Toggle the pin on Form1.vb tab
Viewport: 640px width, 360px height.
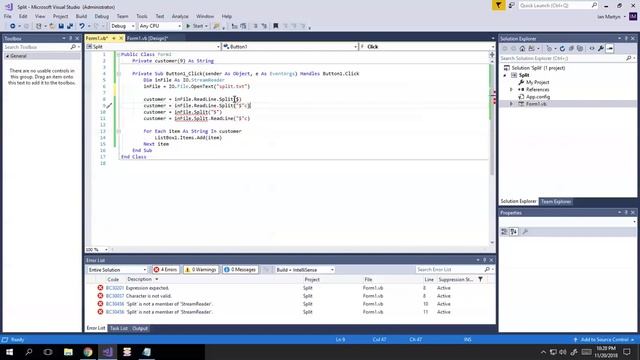pos(114,38)
